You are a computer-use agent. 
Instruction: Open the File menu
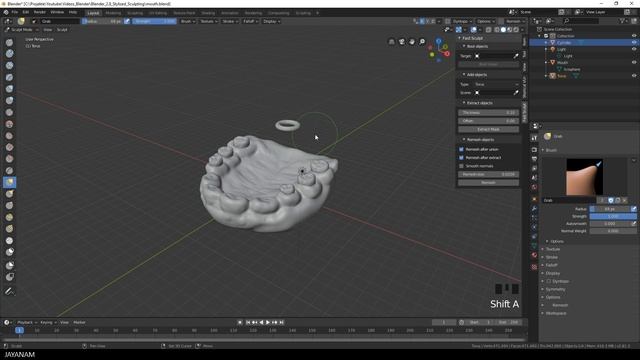pos(15,12)
